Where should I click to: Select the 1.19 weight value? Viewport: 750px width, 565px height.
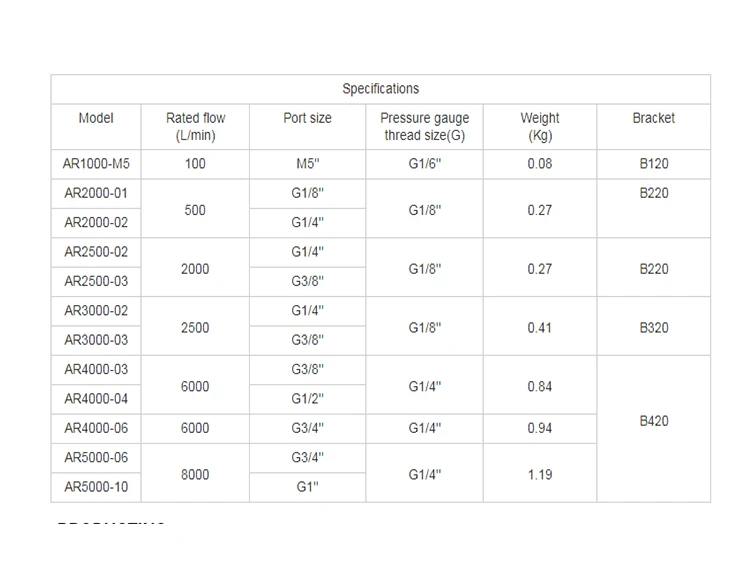pyautogui.click(x=540, y=475)
